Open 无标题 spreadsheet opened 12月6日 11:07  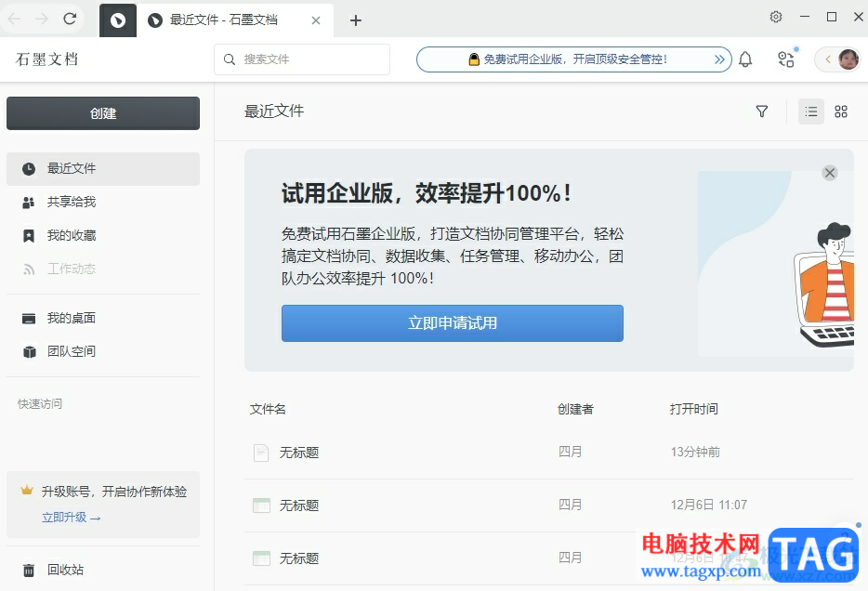pos(549,506)
